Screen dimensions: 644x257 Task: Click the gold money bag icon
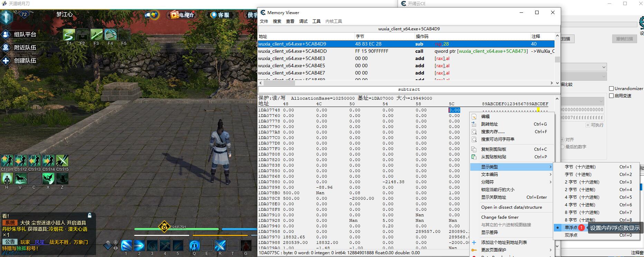click(x=164, y=226)
